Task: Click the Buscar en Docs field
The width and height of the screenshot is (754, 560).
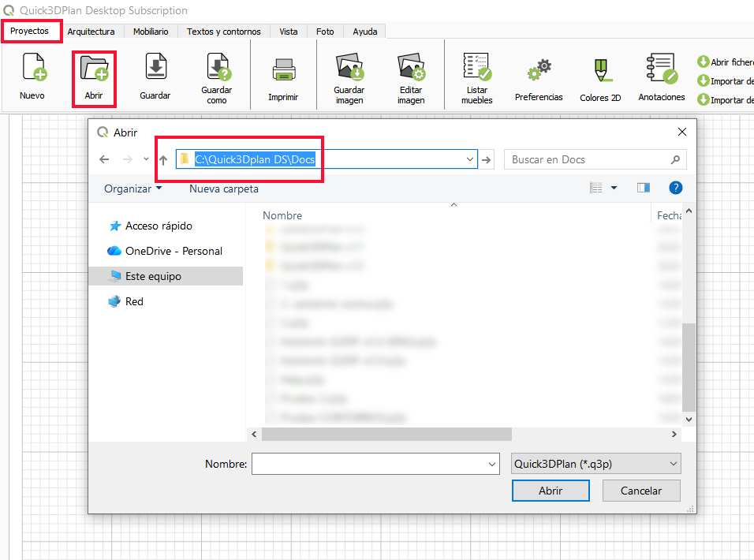Action: click(x=595, y=159)
